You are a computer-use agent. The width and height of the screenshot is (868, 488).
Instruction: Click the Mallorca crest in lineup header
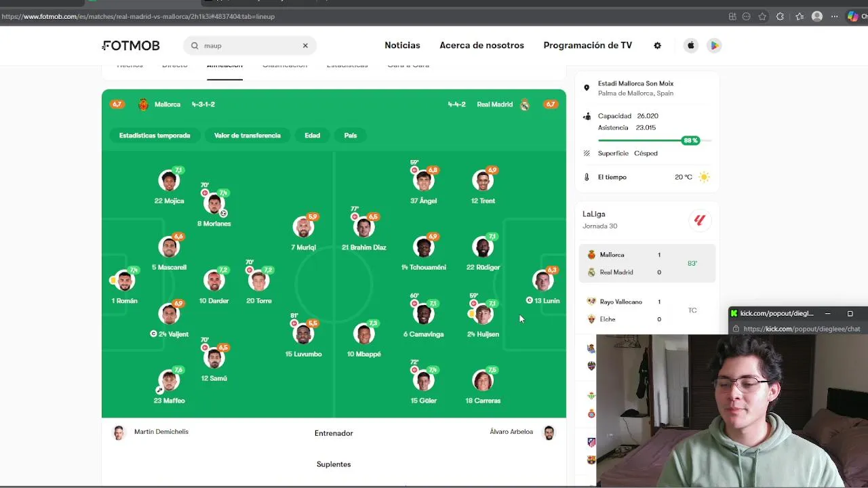[143, 104]
